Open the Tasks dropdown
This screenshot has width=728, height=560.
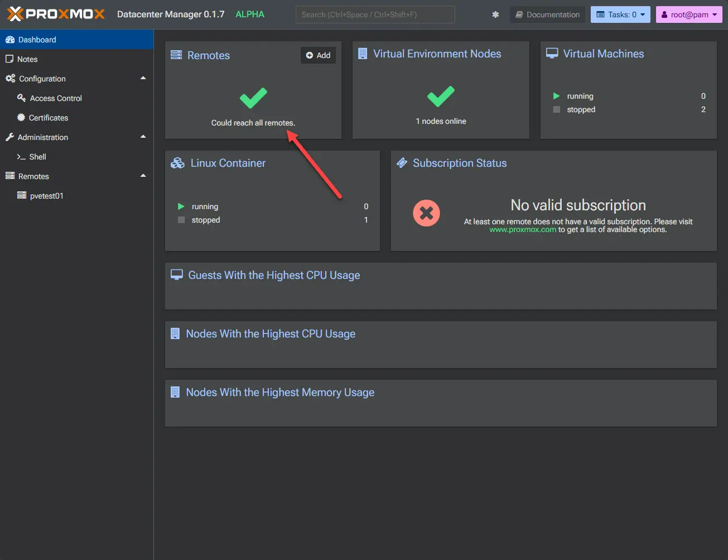pos(620,15)
